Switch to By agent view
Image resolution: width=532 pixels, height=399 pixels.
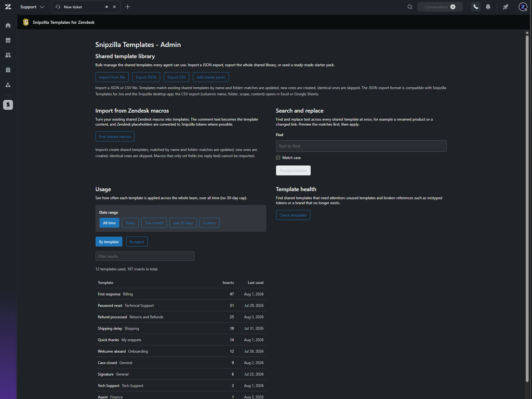pos(137,242)
